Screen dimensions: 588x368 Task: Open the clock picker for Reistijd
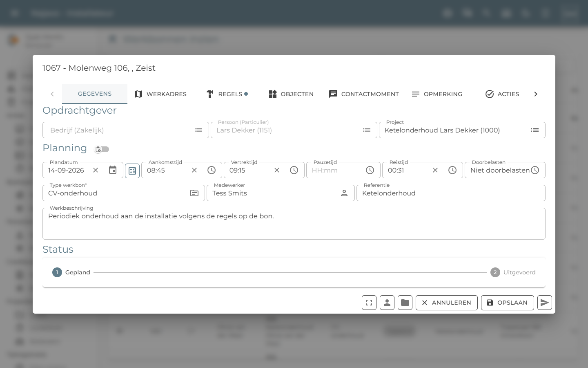click(452, 170)
